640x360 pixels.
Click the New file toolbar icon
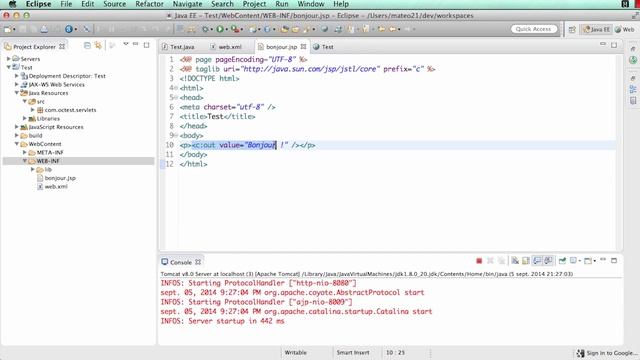coord(7,29)
